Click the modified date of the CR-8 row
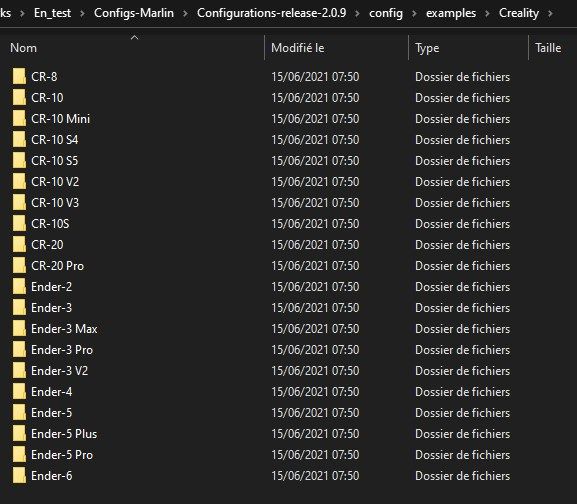 click(315, 77)
